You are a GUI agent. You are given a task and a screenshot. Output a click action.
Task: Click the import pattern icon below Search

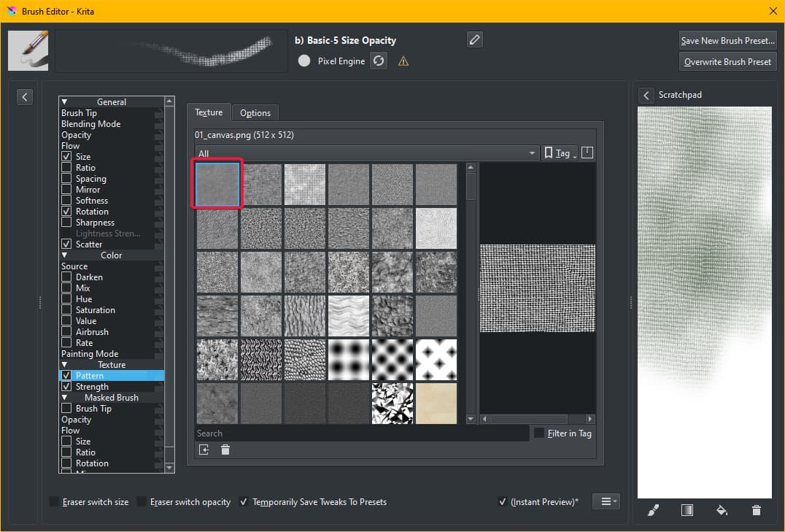pos(204,450)
